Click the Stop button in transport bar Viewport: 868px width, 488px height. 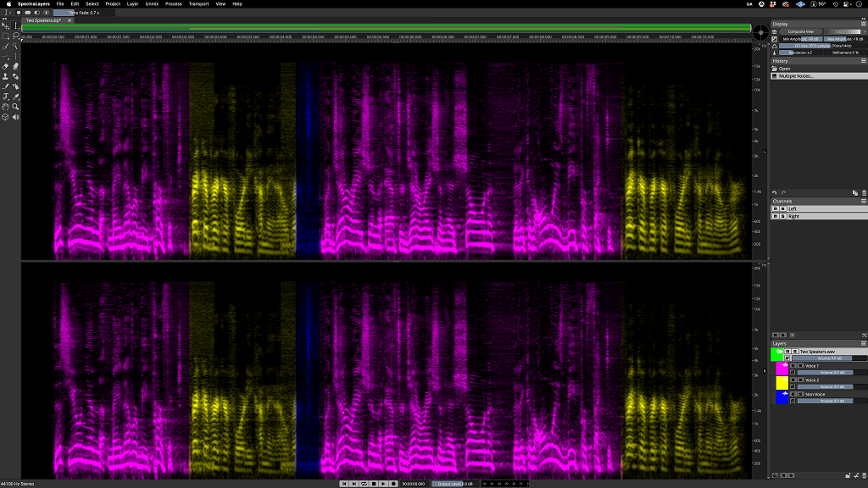[374, 484]
